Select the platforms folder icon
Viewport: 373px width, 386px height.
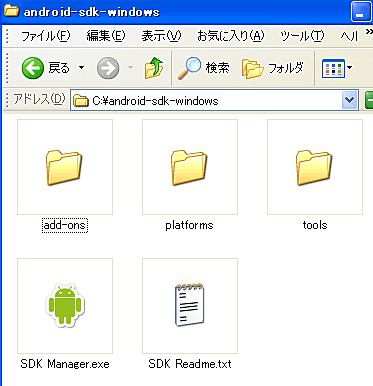pos(189,167)
